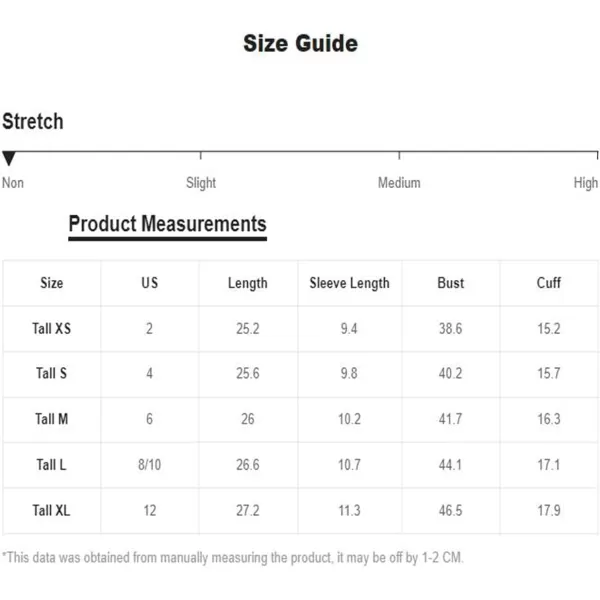Click the Cuff column header

click(549, 283)
